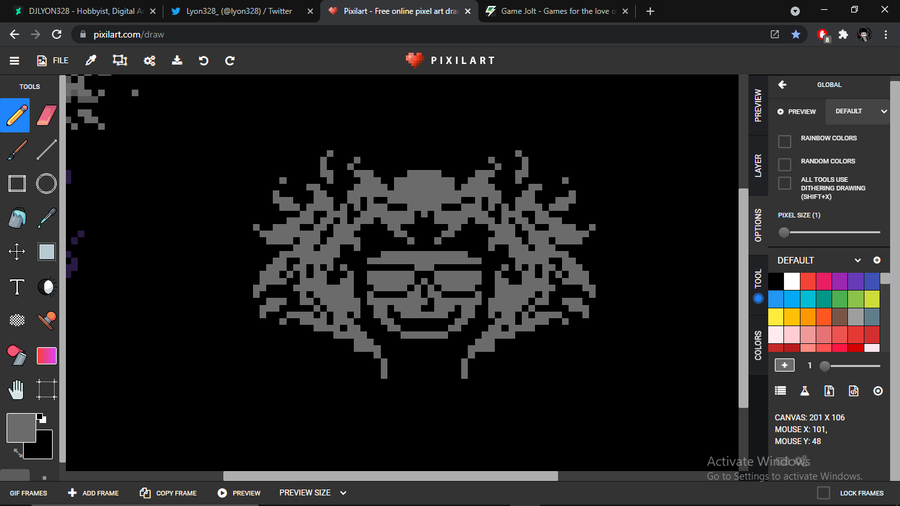This screenshot has width=900, height=506.
Task: Click Copy Frame button
Action: pyautogui.click(x=168, y=493)
